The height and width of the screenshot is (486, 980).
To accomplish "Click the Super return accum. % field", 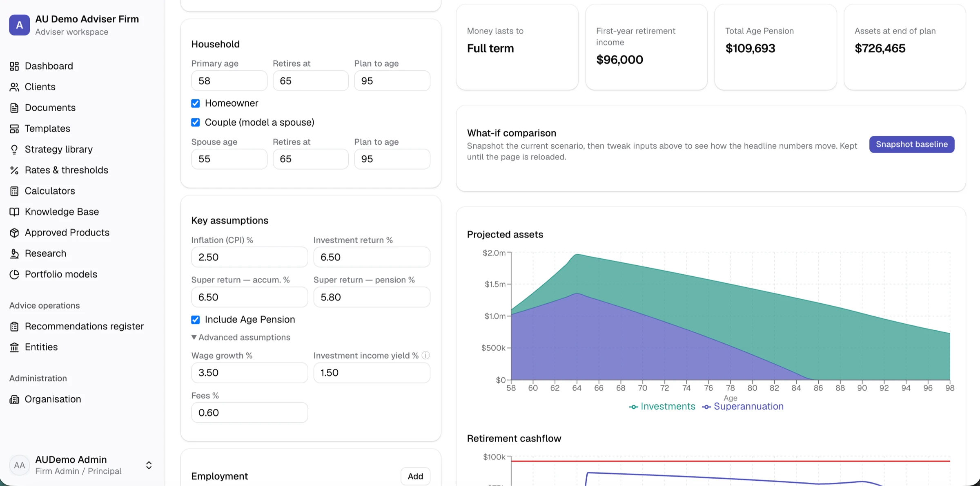I will point(249,297).
